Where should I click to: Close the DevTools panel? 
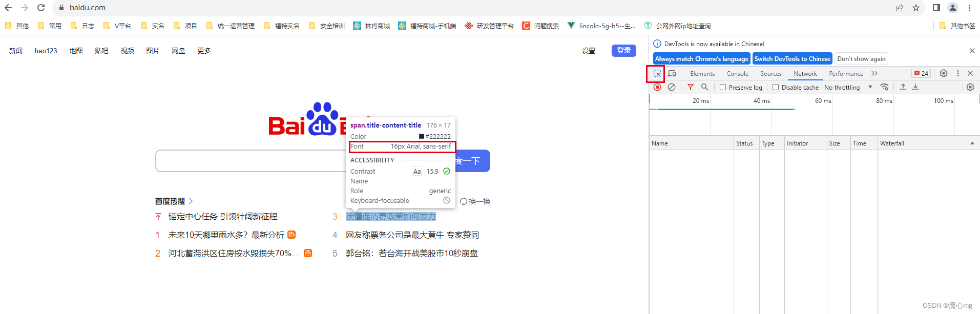(970, 73)
